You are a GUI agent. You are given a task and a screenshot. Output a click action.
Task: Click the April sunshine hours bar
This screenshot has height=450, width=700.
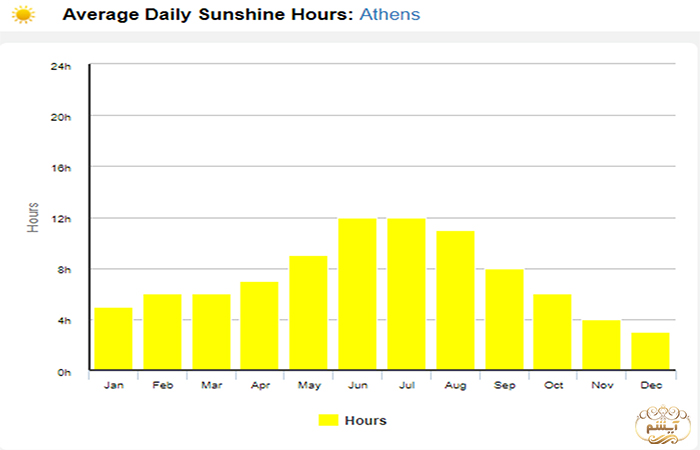[x=259, y=326]
